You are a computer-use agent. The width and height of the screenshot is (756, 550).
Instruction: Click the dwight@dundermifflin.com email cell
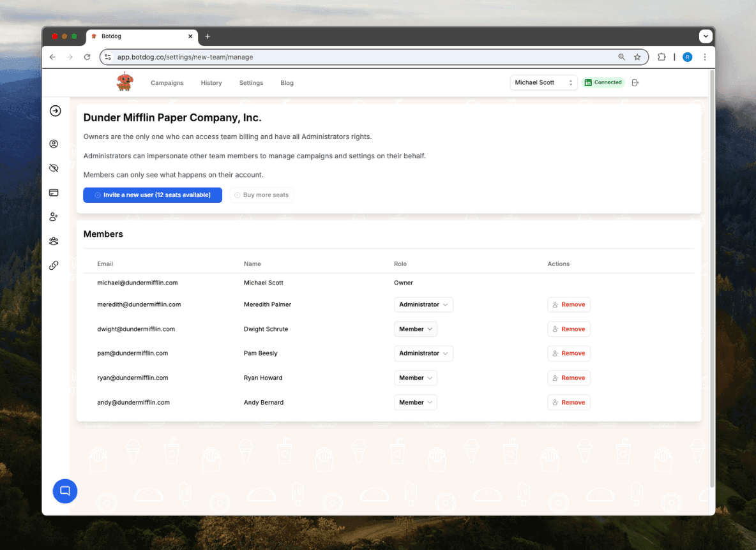[x=136, y=329]
